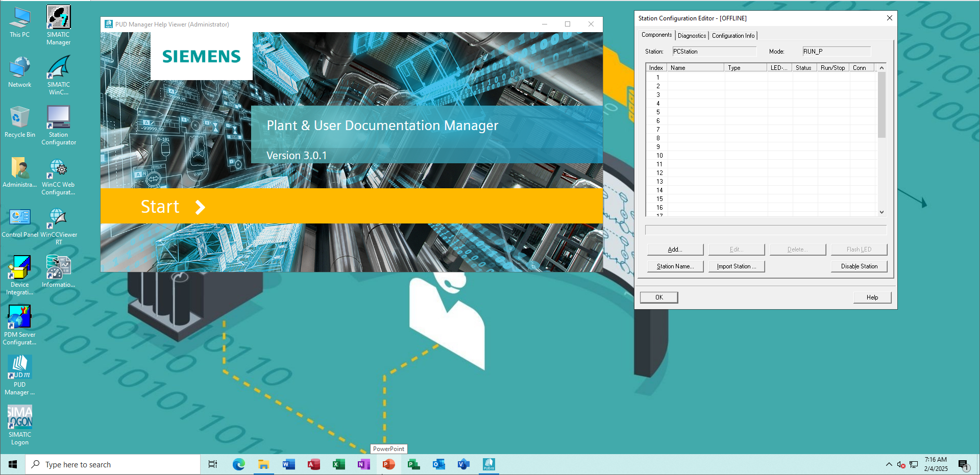The width and height of the screenshot is (980, 475).
Task: Open SIMATIC WinCC desktop shortcut
Action: 59,76
